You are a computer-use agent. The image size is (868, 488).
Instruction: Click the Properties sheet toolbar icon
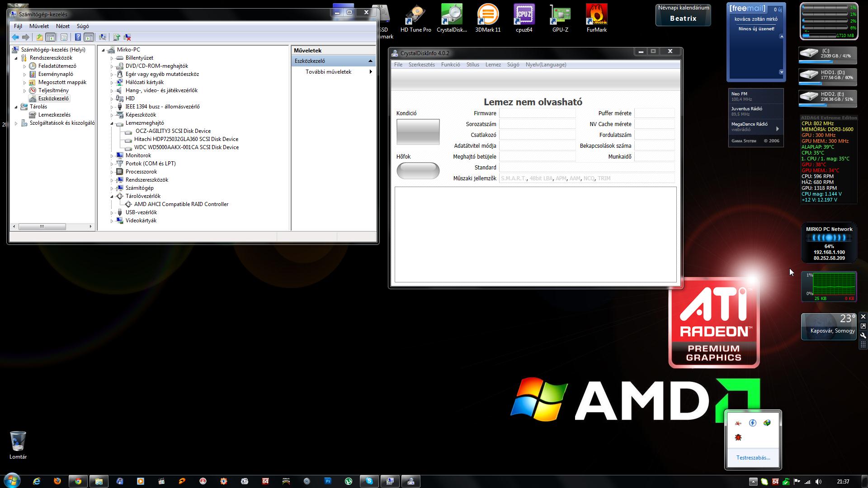coord(64,38)
